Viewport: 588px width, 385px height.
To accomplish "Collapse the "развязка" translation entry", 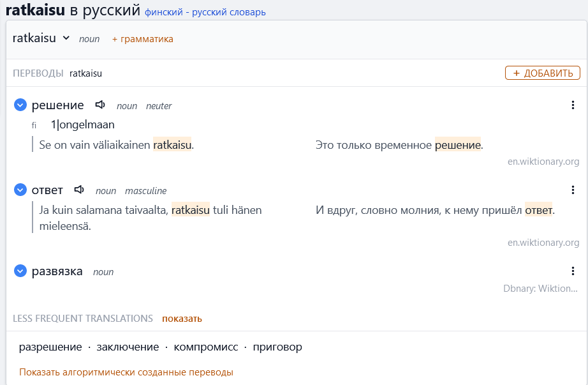I will point(20,270).
